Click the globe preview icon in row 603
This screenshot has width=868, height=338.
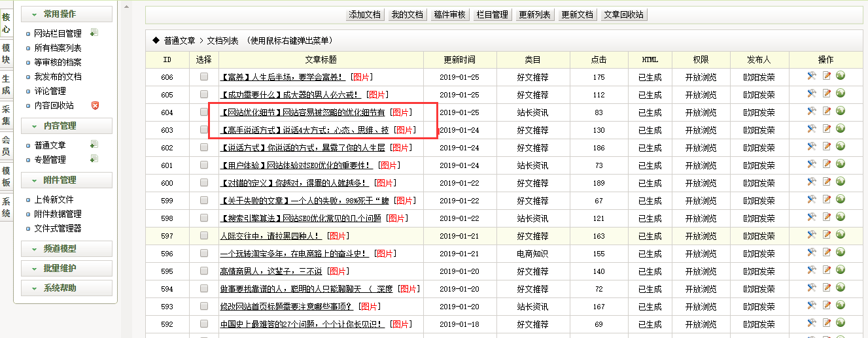[841, 129]
